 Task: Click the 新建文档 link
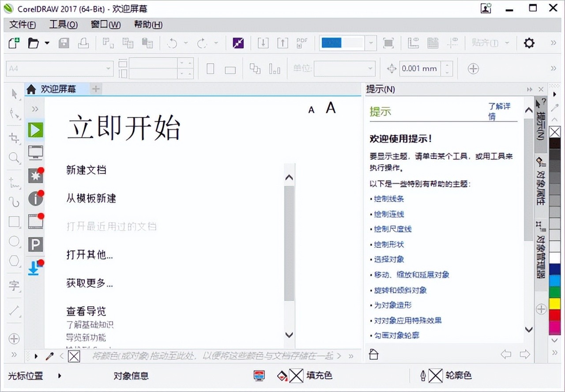[87, 170]
